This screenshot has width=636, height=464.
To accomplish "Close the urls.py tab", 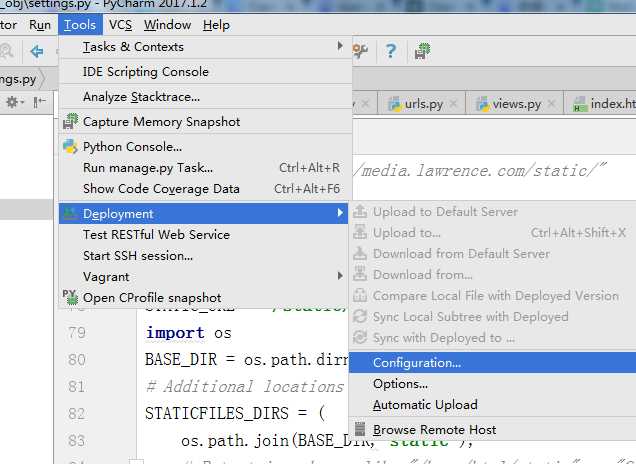I will coord(453,104).
